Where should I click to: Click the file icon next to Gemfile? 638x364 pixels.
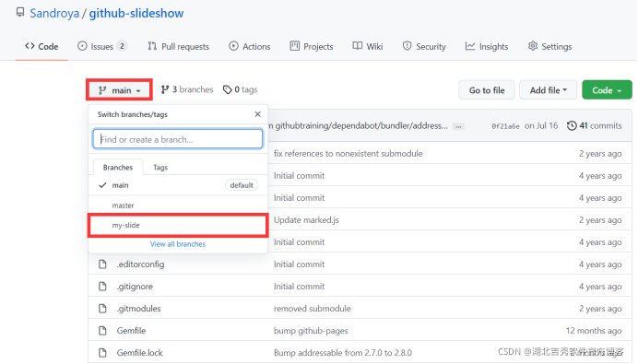click(x=102, y=331)
